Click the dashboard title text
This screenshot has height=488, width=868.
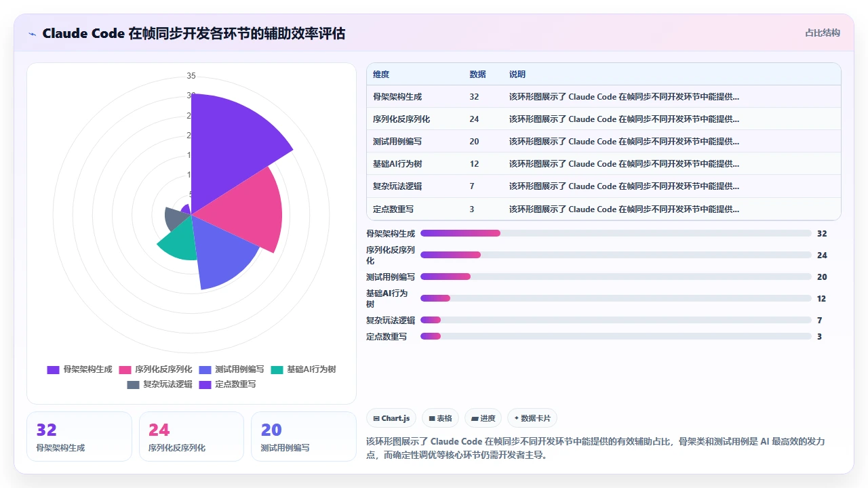pyautogui.click(x=194, y=33)
